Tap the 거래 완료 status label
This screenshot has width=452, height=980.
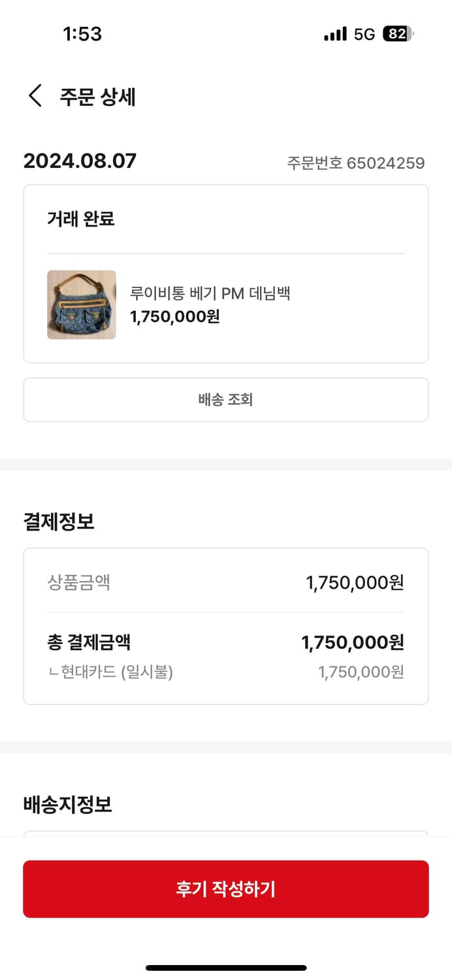click(x=81, y=219)
